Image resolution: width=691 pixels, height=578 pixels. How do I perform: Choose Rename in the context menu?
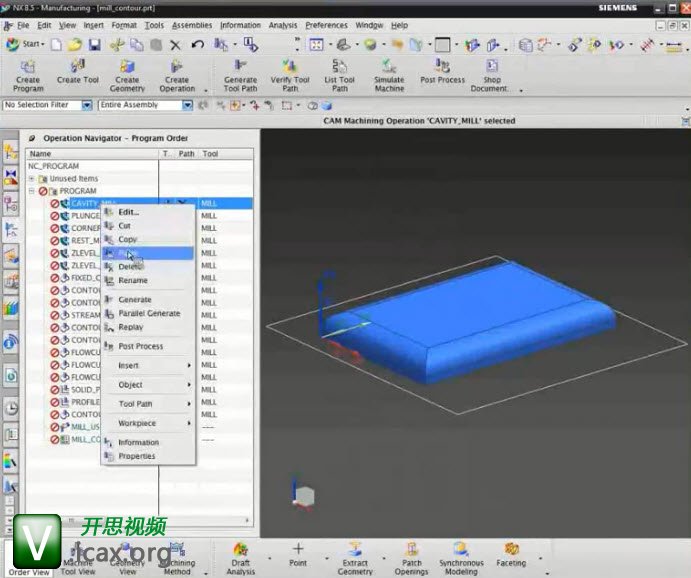pos(133,281)
